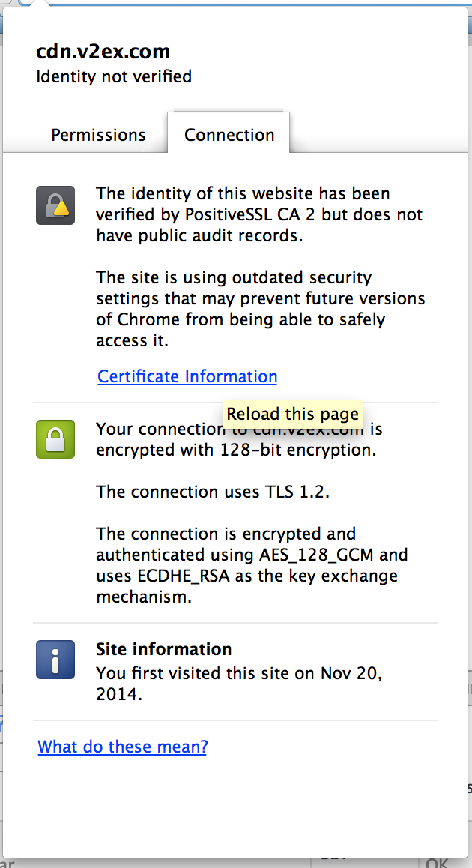472x868 pixels.
Task: Switch to the Permissions tab
Action: pyautogui.click(x=98, y=136)
